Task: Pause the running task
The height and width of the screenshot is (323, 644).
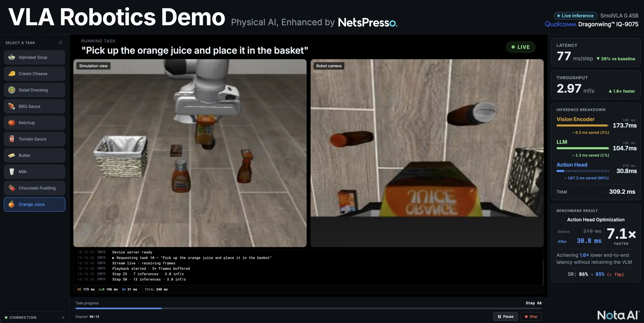Action: (505, 316)
